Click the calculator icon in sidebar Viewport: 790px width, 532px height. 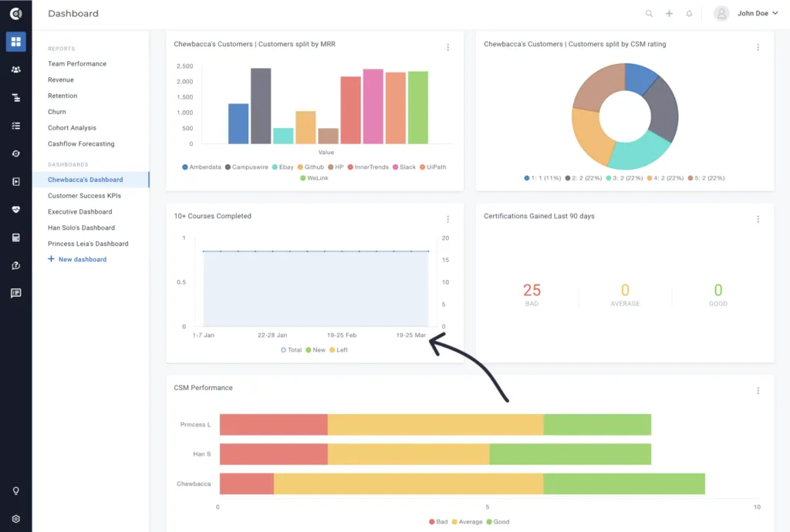coord(15,237)
